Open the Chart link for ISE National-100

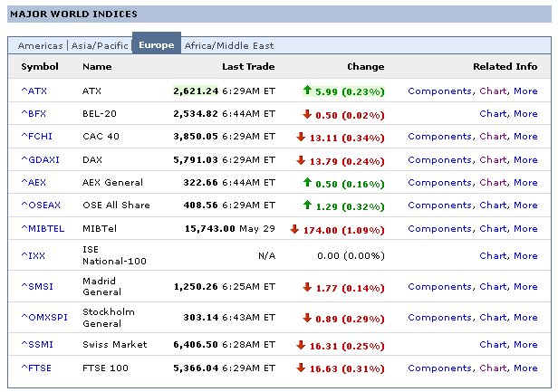click(x=493, y=256)
